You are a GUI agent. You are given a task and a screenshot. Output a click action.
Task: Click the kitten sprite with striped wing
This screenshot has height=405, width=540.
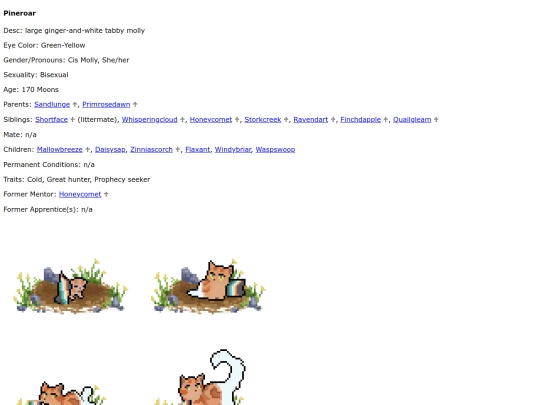click(x=71, y=286)
